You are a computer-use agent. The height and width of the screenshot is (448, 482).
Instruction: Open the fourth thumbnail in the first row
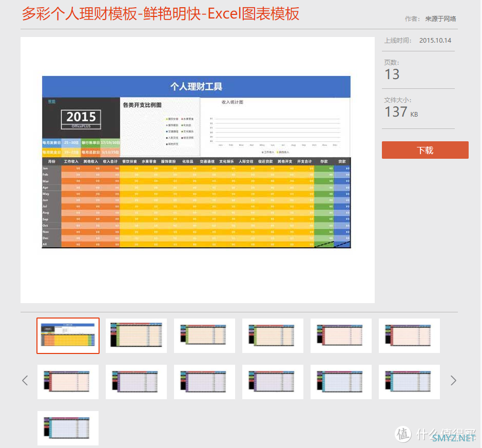(273, 335)
